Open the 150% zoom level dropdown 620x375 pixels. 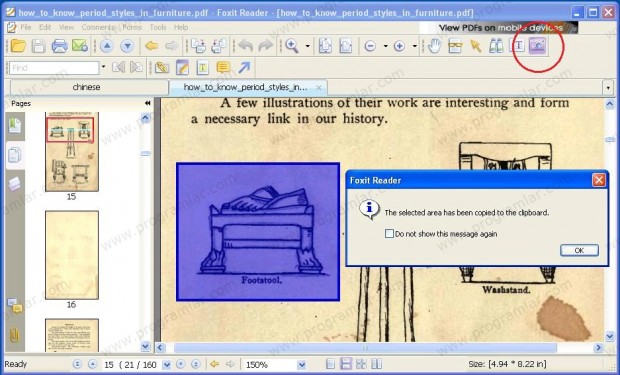(x=302, y=364)
